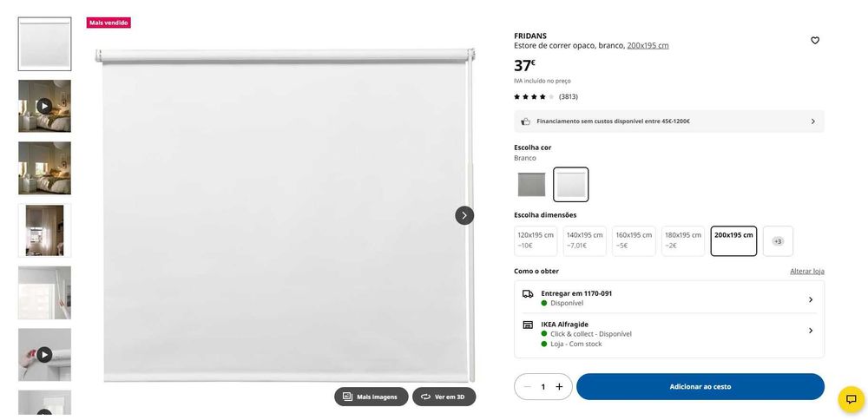Select window with curtains thumbnail
Viewport: 868px width, 420px height.
coord(45,230)
